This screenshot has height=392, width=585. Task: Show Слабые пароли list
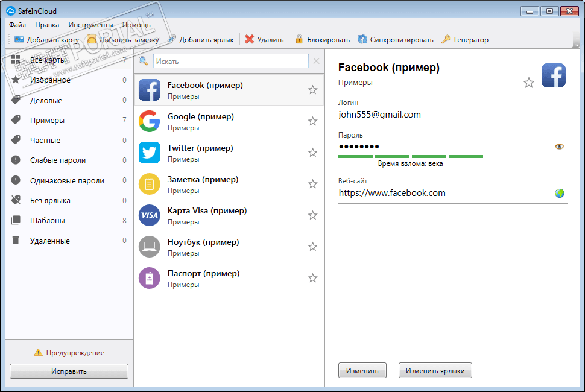click(69, 160)
